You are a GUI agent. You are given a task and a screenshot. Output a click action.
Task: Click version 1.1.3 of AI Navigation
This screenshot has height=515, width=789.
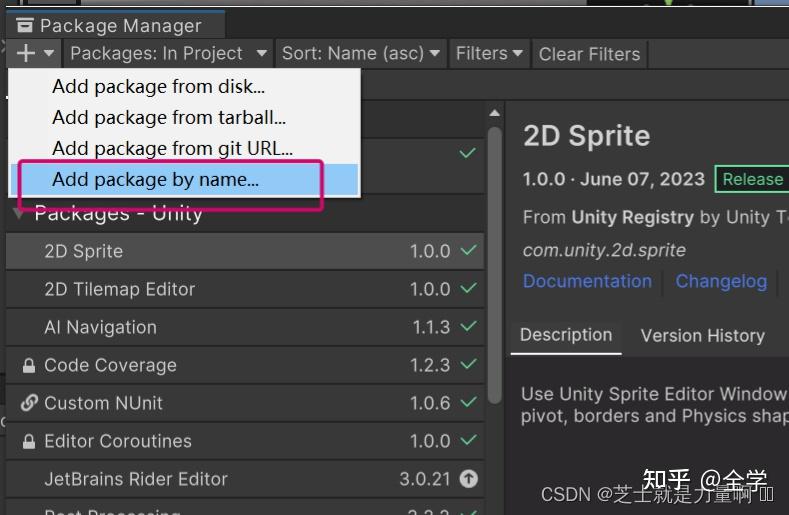431,327
